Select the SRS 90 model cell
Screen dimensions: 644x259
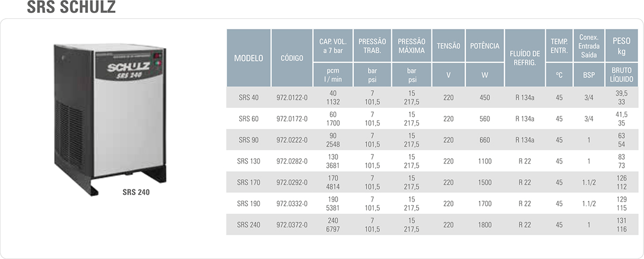pos(248,140)
